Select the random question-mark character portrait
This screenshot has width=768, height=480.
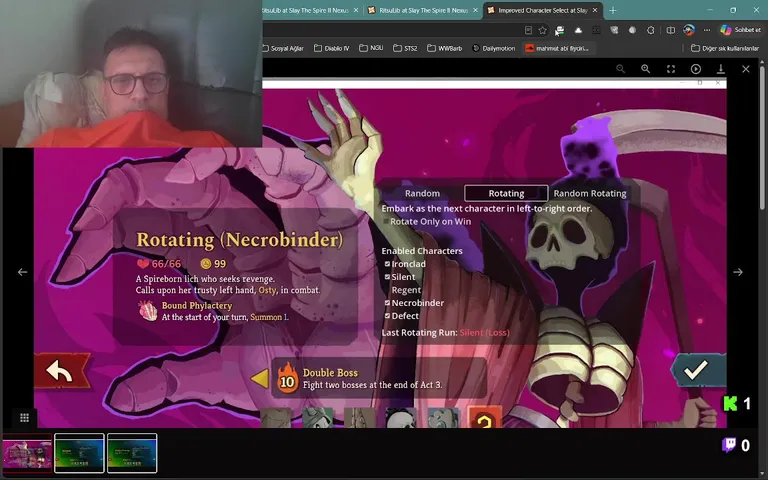click(485, 417)
